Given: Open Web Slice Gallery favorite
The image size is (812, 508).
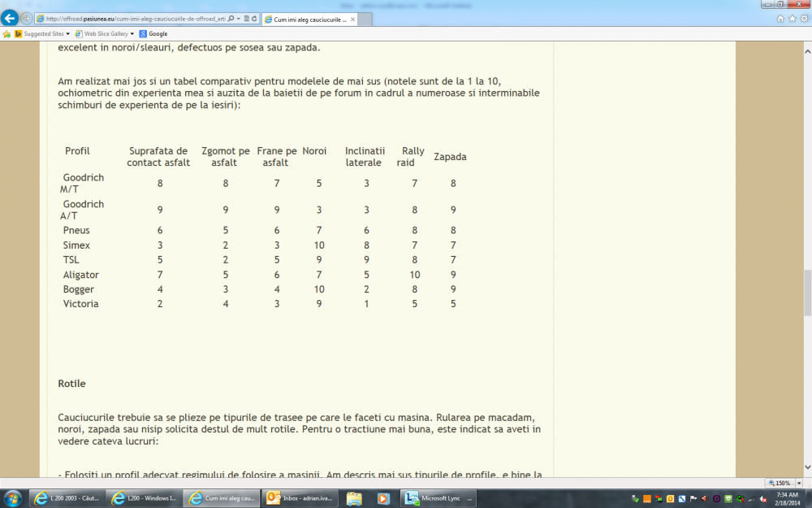Looking at the screenshot, I should 102,33.
